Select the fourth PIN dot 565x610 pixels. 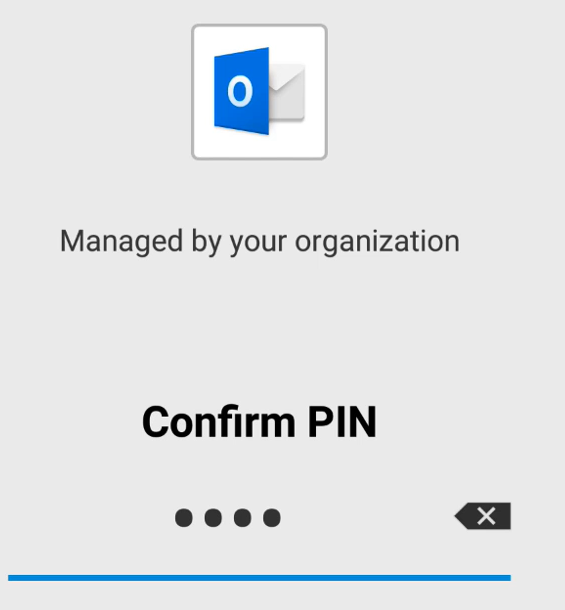(272, 518)
